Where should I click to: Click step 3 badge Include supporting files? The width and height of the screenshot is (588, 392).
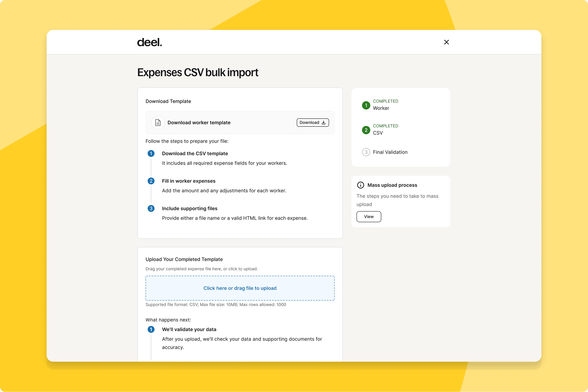151,208
